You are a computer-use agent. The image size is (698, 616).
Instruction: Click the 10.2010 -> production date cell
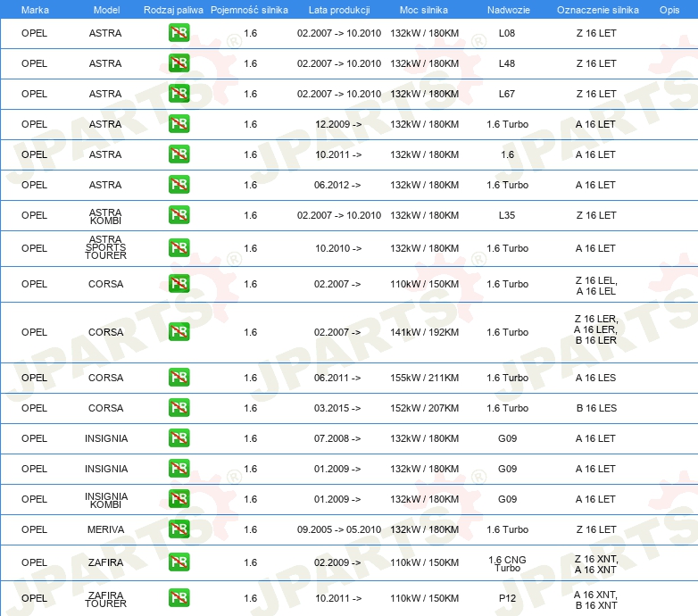point(338,248)
